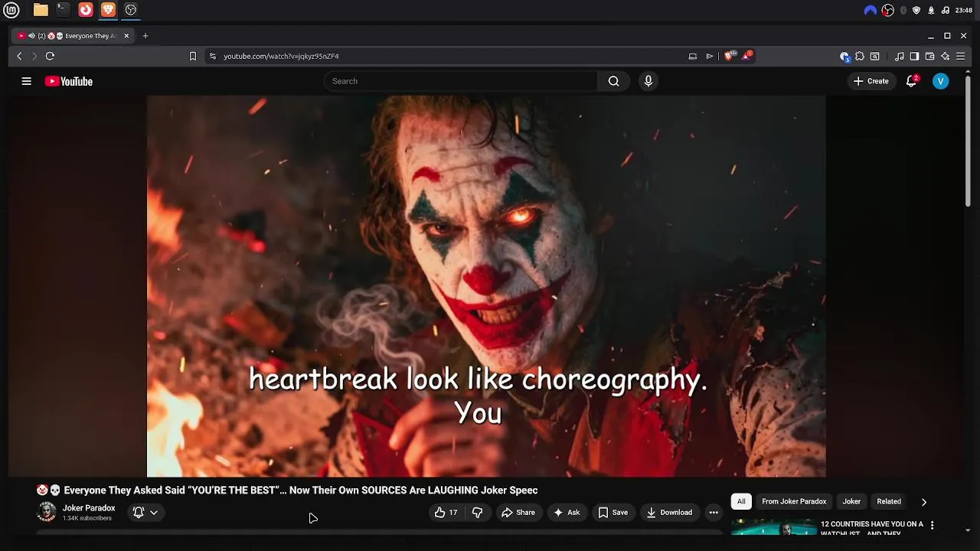Image resolution: width=980 pixels, height=551 pixels.
Task: Toggle subscription notification bell for Joker Paradox
Action: (139, 513)
